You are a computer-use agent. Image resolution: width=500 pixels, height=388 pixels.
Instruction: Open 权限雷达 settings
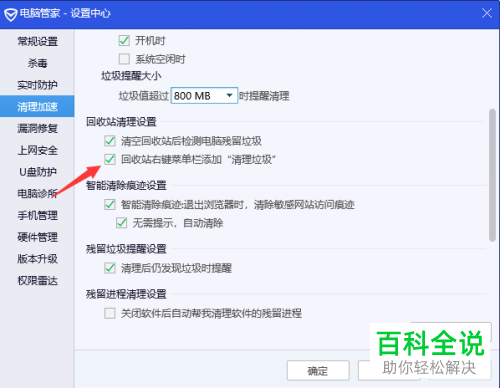click(x=37, y=280)
